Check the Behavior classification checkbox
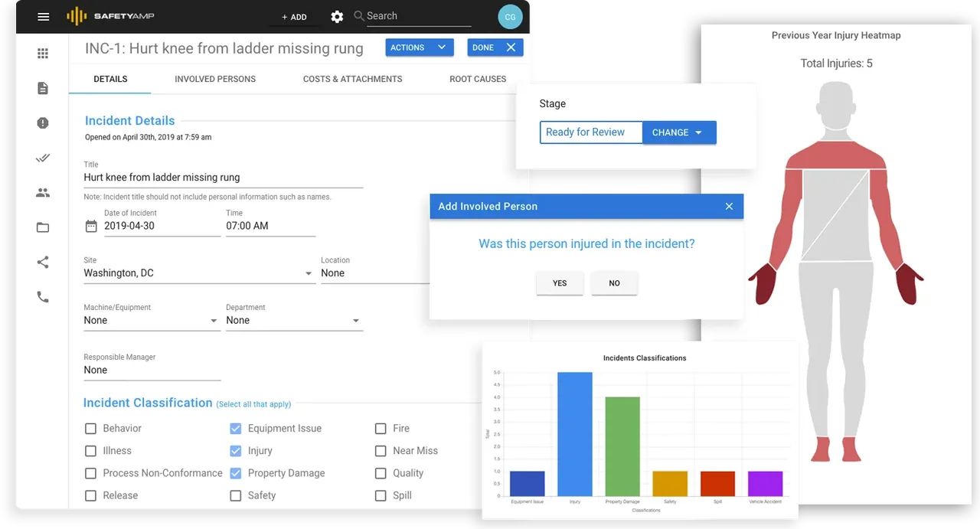980x529 pixels. coord(90,429)
